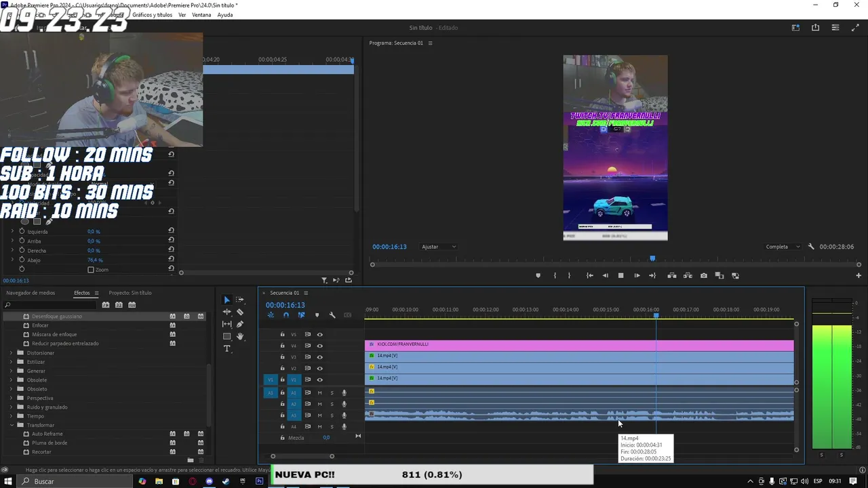Click the Extract button
Viewport: 868px width, 488px height.
click(688, 276)
